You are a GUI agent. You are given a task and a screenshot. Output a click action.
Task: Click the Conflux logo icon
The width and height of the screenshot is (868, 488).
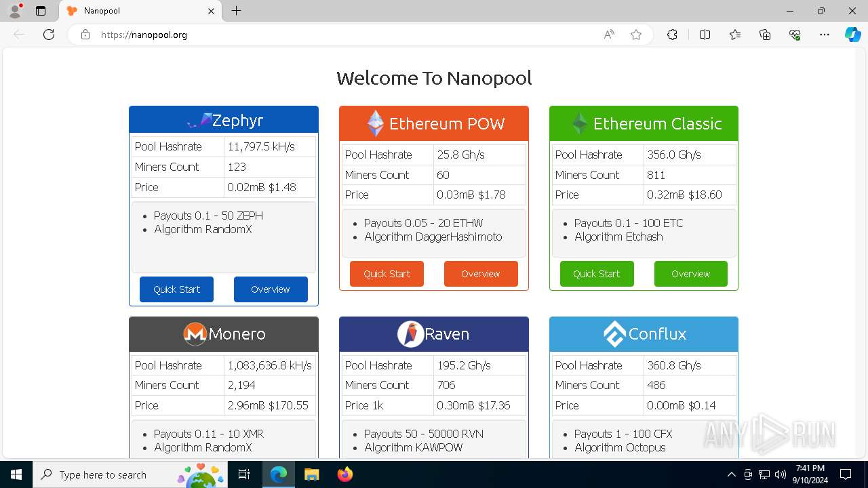tap(614, 333)
